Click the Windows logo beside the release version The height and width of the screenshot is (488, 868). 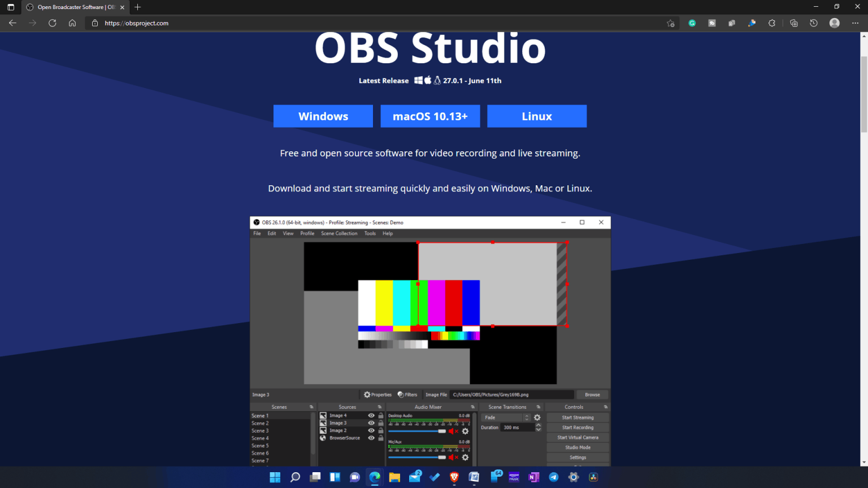(418, 80)
